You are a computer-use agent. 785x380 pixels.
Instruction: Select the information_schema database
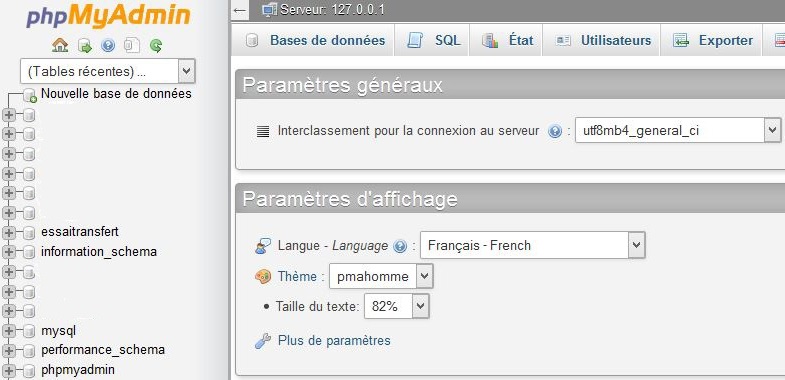(99, 251)
